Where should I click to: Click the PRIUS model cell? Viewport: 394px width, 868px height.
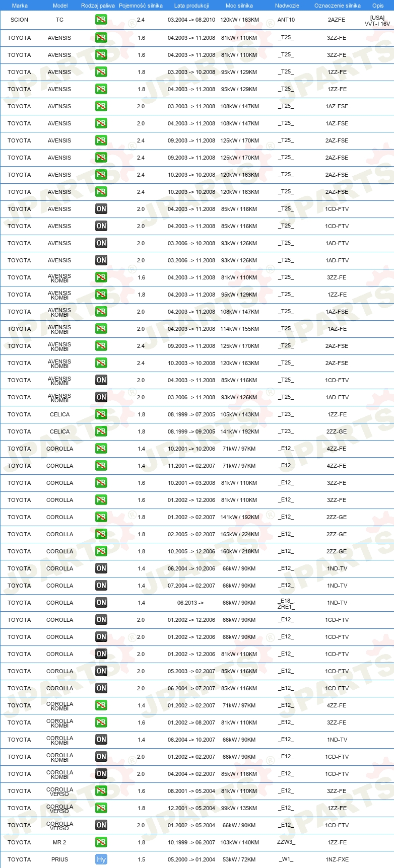[x=59, y=859]
